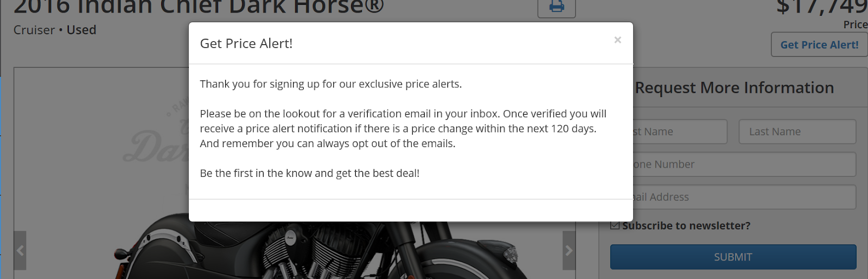Show the previous motorcycle photo
The image size is (868, 279).
(x=20, y=251)
